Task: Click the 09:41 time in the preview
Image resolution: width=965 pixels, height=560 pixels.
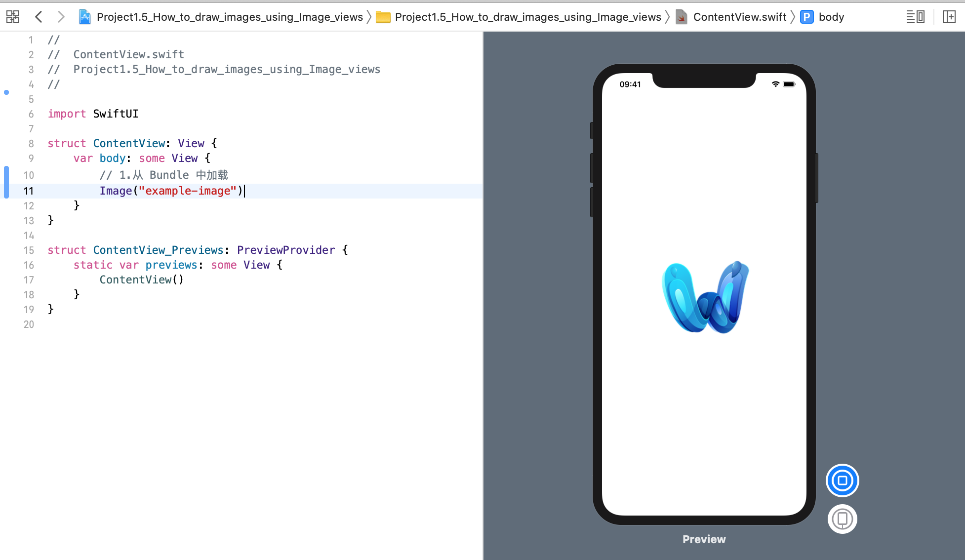Action: coord(630,84)
